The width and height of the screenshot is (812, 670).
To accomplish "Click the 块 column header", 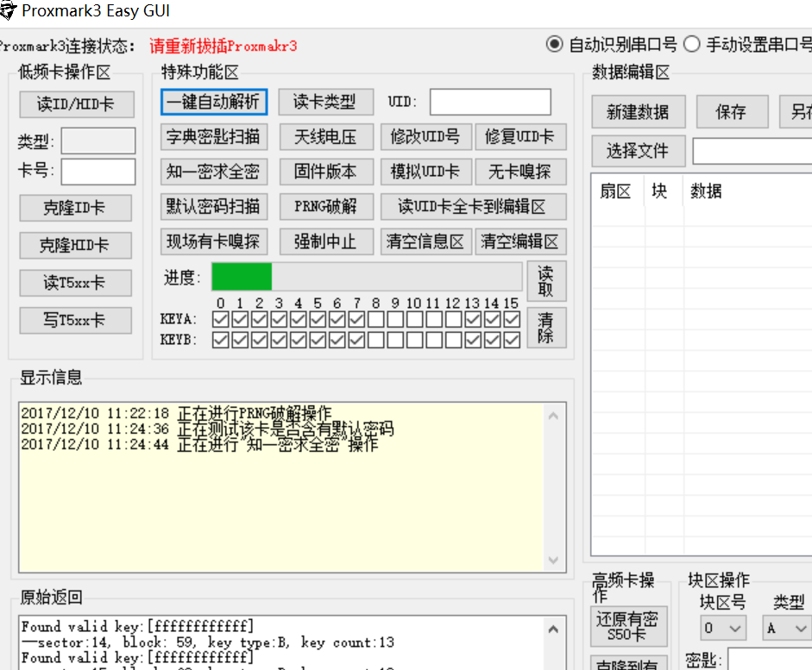I will coord(664,191).
